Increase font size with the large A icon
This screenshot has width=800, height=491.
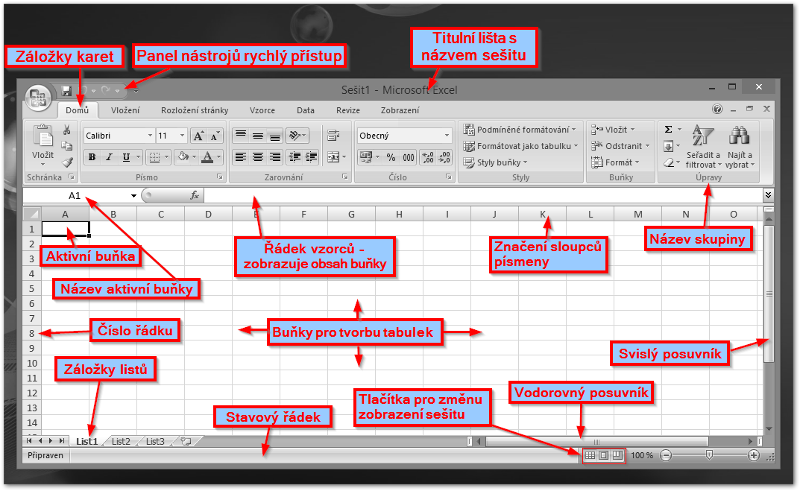(x=198, y=136)
